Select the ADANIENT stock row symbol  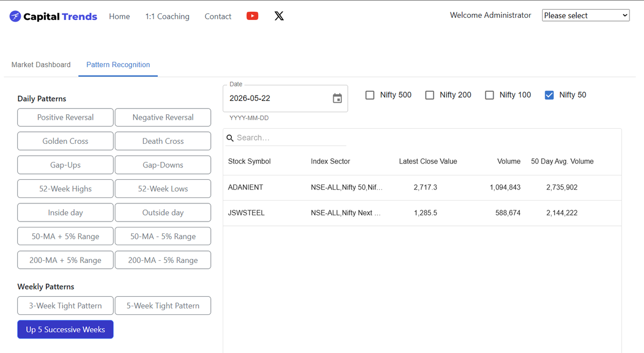pyautogui.click(x=246, y=187)
